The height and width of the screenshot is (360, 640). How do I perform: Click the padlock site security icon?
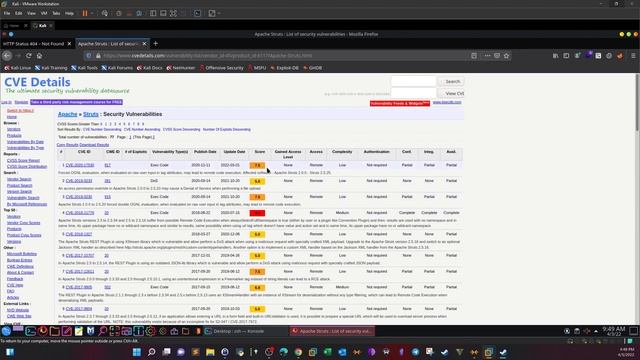coord(98,56)
